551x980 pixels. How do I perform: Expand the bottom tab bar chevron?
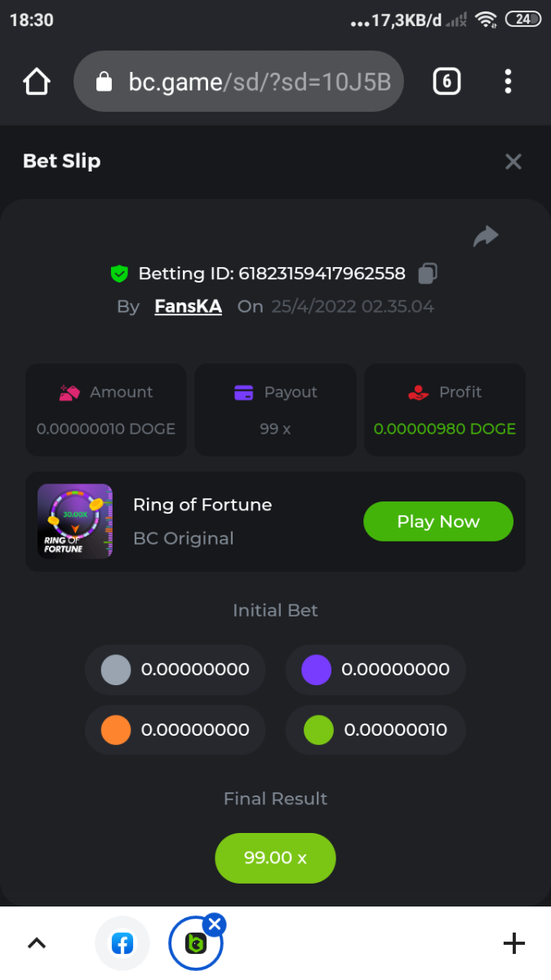tap(37, 944)
